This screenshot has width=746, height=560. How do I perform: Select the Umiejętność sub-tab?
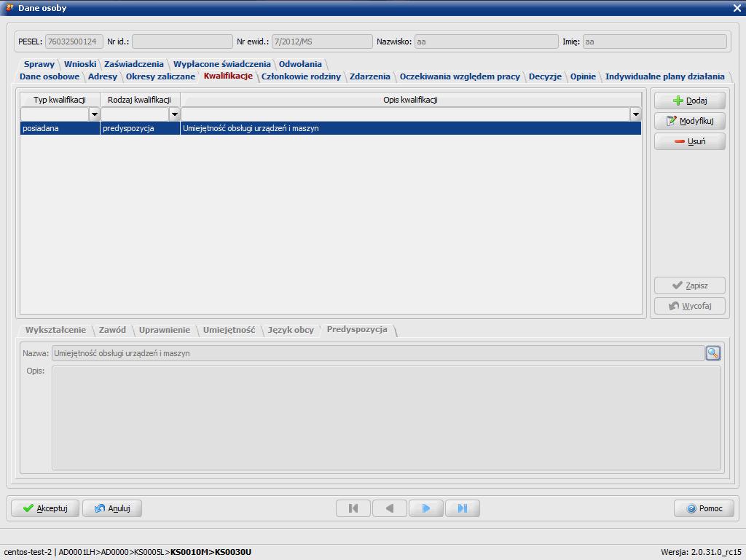[x=229, y=329]
